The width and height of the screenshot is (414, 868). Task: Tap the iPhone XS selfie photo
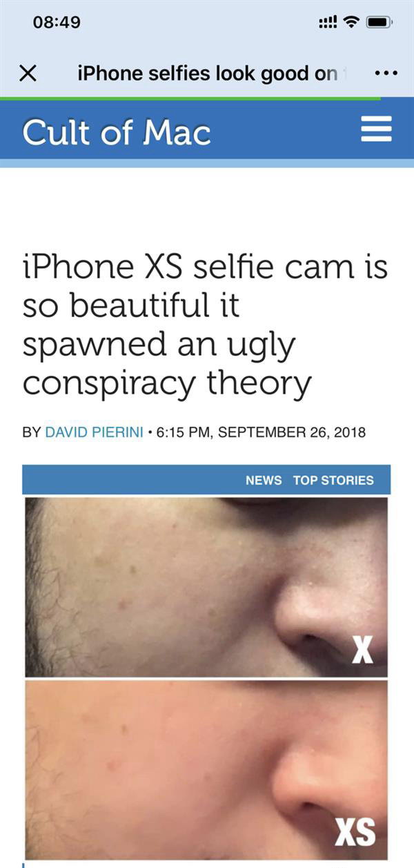[x=206, y=770]
